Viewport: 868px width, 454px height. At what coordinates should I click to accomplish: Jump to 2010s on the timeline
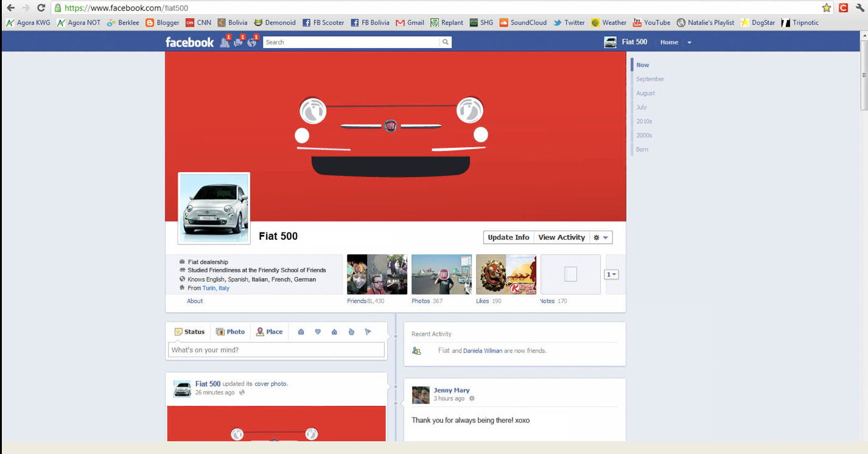coord(644,121)
